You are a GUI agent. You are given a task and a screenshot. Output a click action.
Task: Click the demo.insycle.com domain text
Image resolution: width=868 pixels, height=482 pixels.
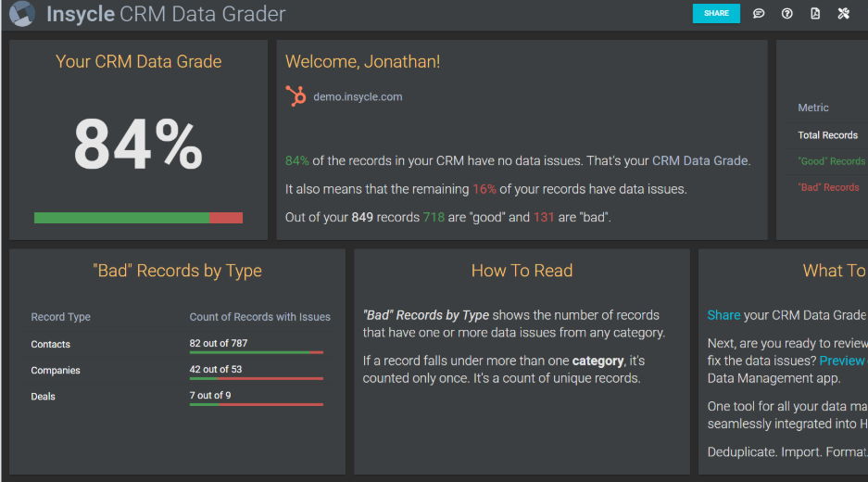pos(358,96)
